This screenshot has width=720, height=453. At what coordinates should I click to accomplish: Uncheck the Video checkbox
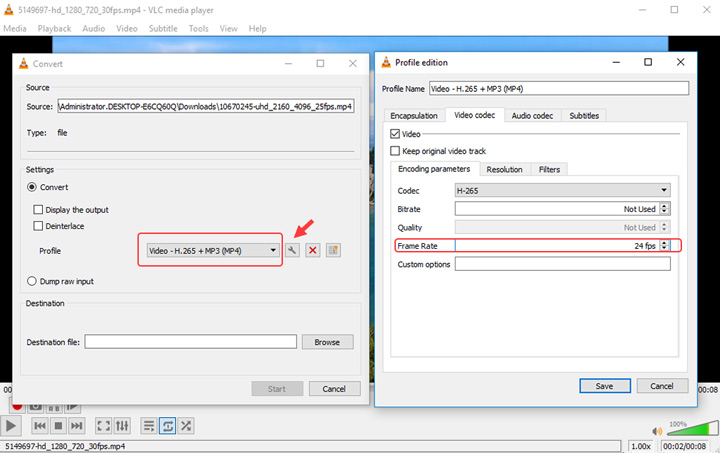click(x=395, y=134)
